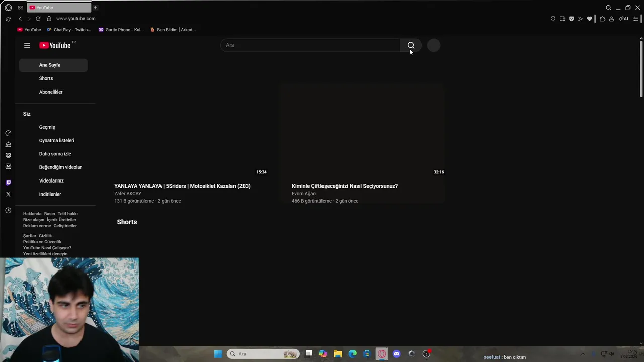Open the Telif hakkı footer link

click(x=68, y=214)
